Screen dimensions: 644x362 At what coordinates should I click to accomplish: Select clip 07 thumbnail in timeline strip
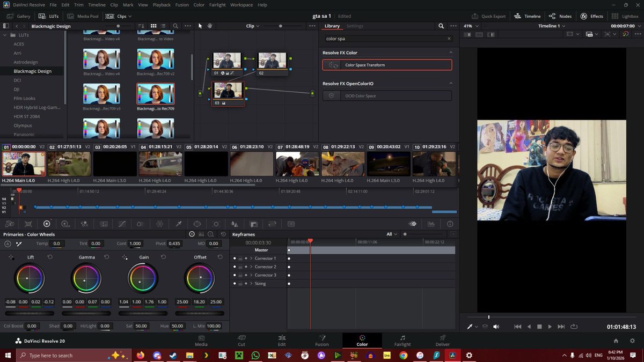tap(297, 164)
